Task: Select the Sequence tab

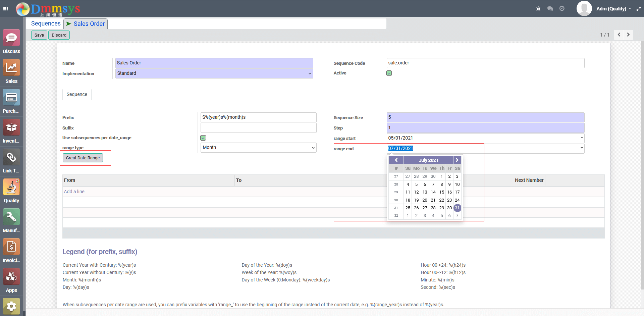Action: pos(77,94)
